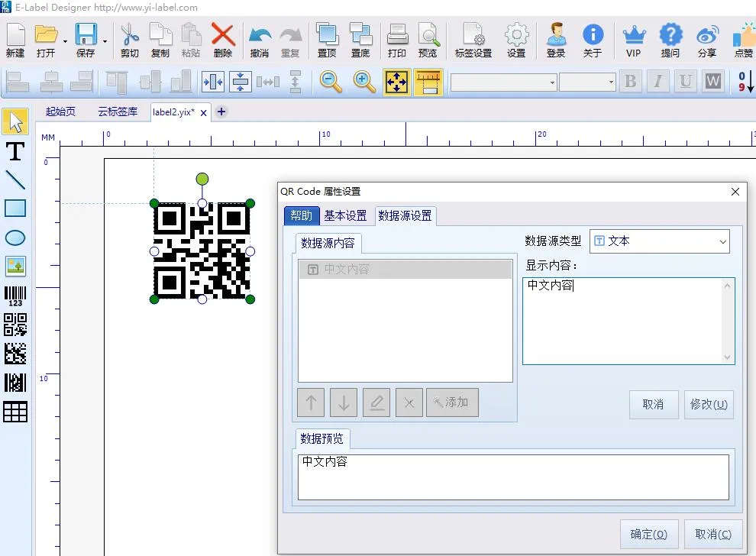Click the 取消(C) dialog button
756x556 pixels.
pos(713,535)
